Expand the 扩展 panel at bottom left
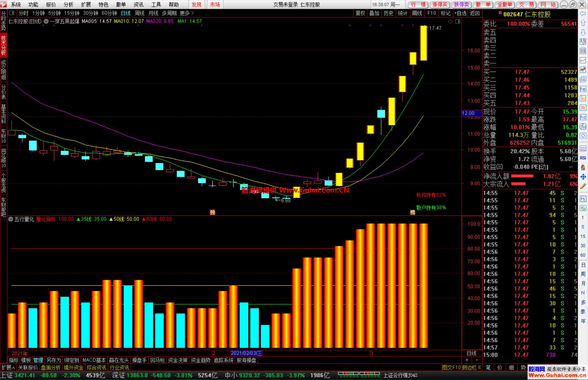This screenshot has height=380, width=588. pos(8,367)
